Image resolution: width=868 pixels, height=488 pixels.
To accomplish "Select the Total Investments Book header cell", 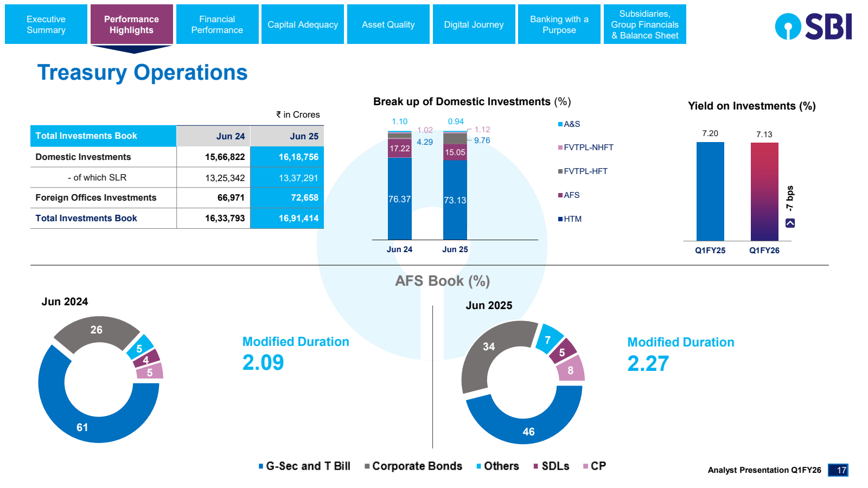I will (x=103, y=136).
